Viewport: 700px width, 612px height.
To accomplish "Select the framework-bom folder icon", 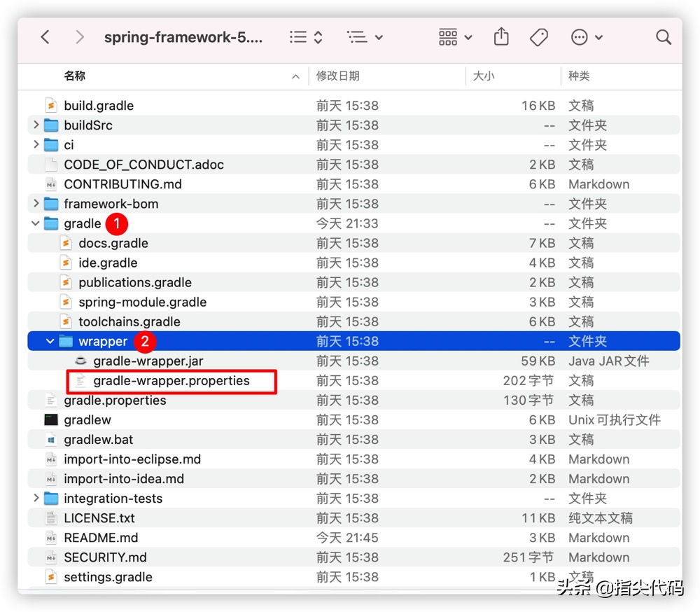I will pyautogui.click(x=51, y=204).
